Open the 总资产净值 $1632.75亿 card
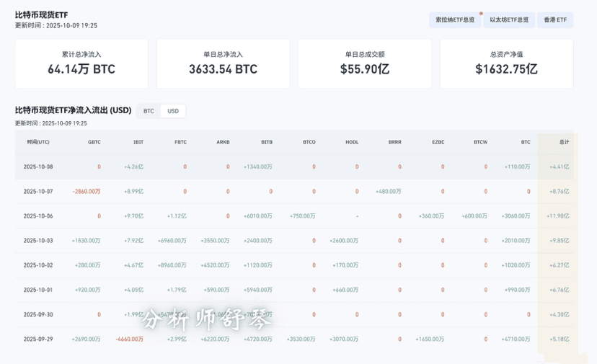 point(506,63)
